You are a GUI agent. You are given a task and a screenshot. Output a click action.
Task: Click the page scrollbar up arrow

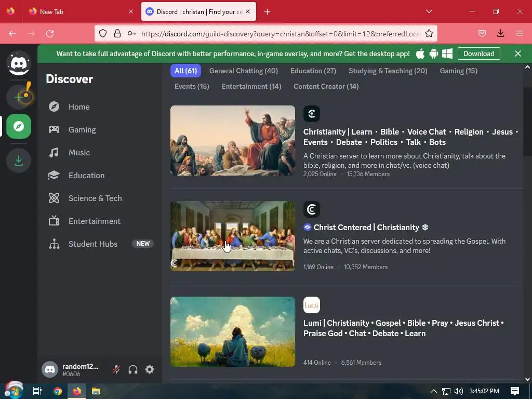(527, 67)
